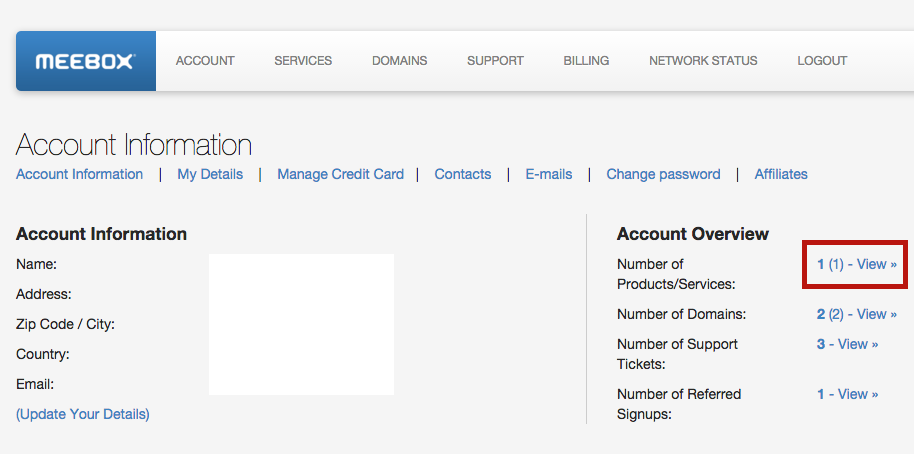View the Products/Services count link
The width and height of the screenshot is (914, 454).
856,264
